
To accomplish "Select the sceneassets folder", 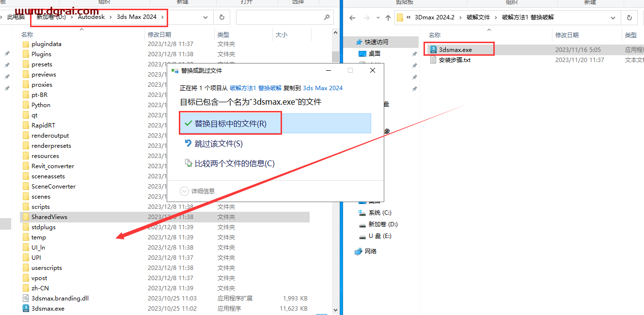I will (48, 176).
